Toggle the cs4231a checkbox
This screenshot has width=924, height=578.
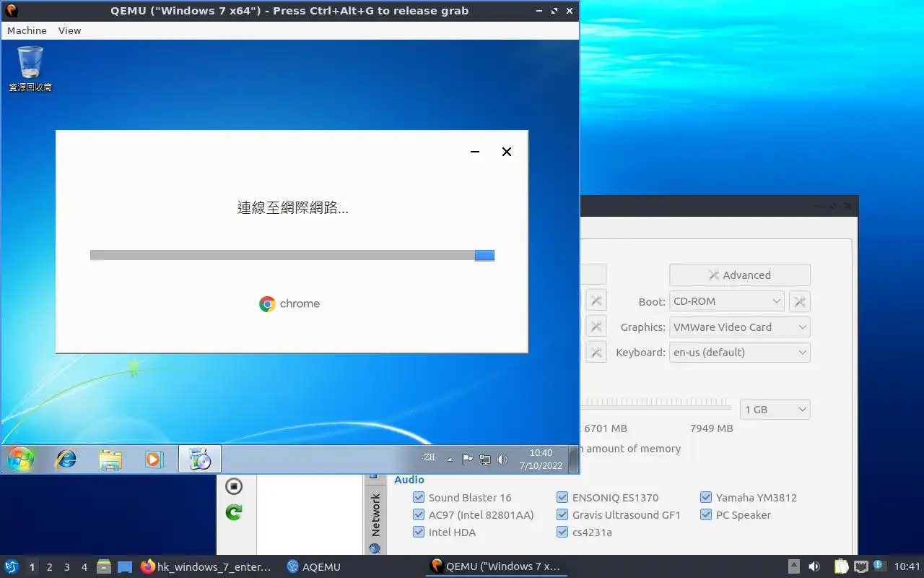562,532
